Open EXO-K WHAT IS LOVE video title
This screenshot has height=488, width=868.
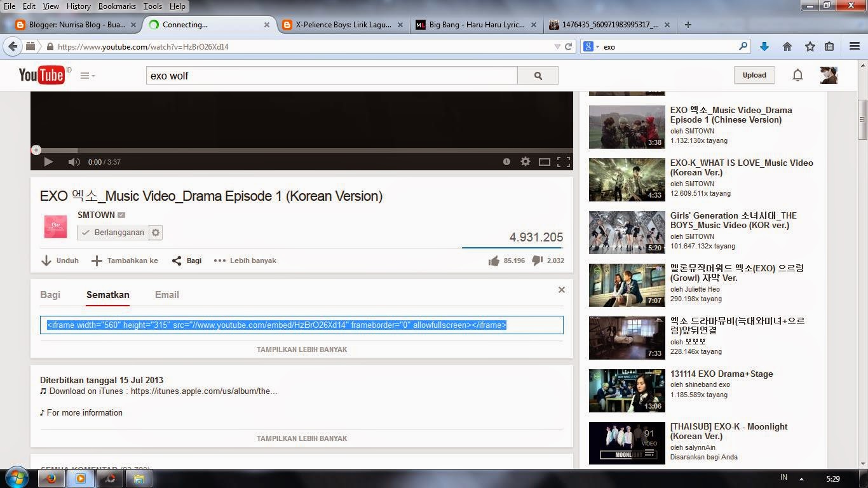coord(742,168)
